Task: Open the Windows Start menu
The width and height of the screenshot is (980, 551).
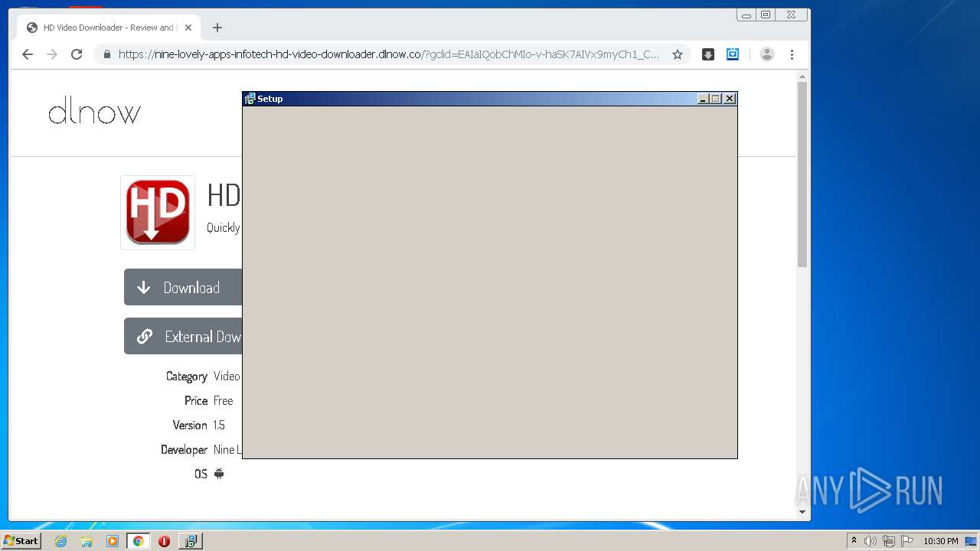Action: tap(21, 540)
